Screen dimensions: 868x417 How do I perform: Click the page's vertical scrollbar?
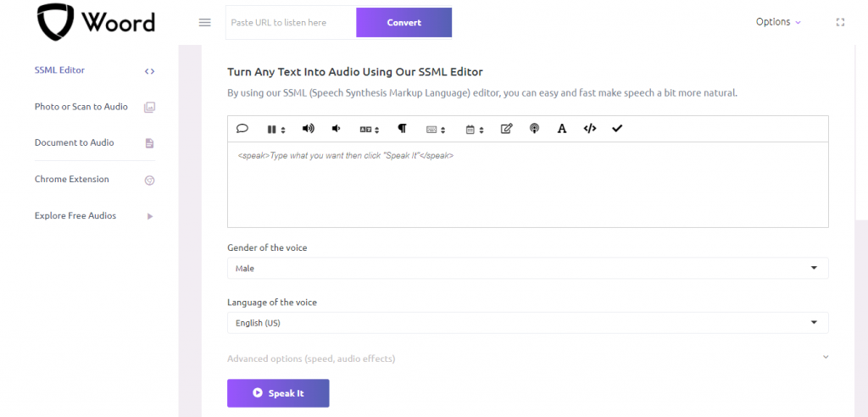pyautogui.click(x=861, y=133)
